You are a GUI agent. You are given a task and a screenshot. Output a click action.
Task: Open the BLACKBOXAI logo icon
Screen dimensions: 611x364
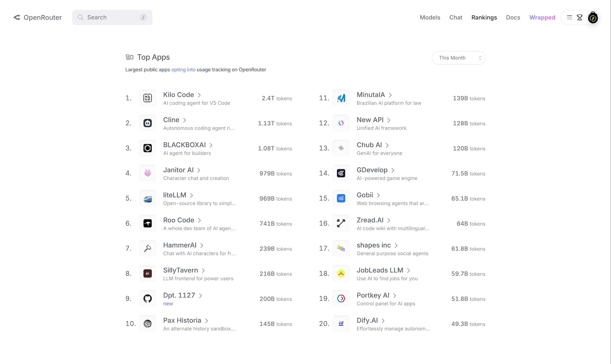[x=148, y=148]
